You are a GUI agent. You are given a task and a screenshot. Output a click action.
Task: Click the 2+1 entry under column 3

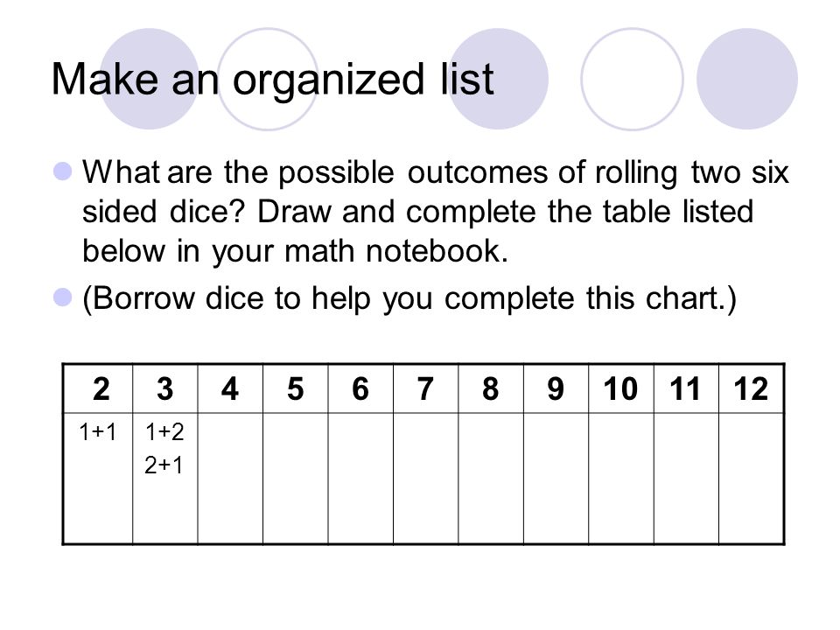pos(164,465)
